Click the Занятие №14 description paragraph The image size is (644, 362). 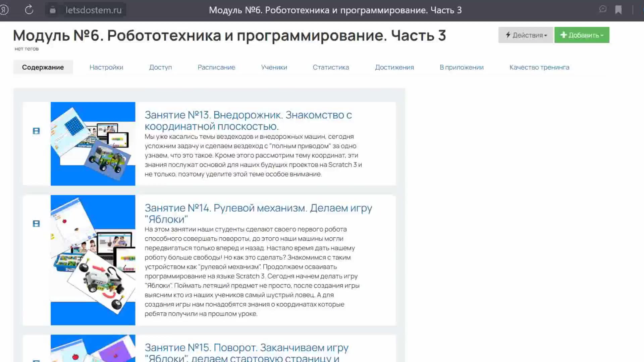pyautogui.click(x=252, y=271)
